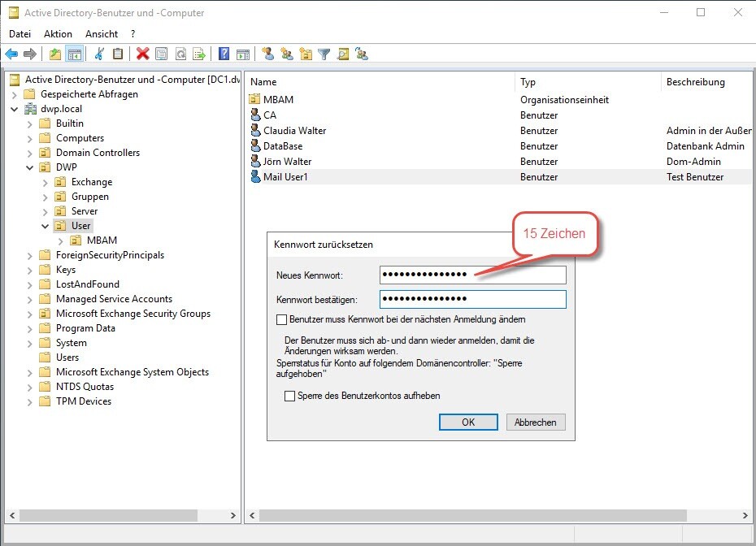Open the Ansicht menu
This screenshot has height=546, width=756.
(102, 34)
